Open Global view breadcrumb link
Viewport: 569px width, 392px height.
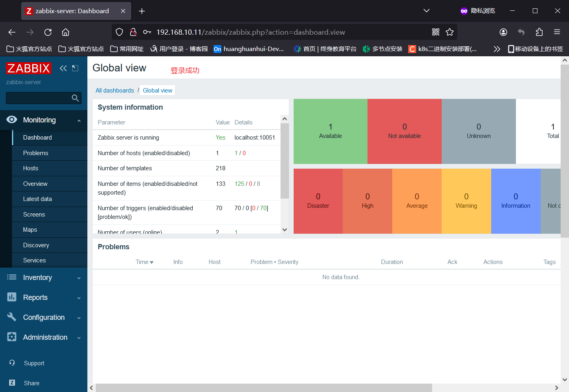(158, 91)
